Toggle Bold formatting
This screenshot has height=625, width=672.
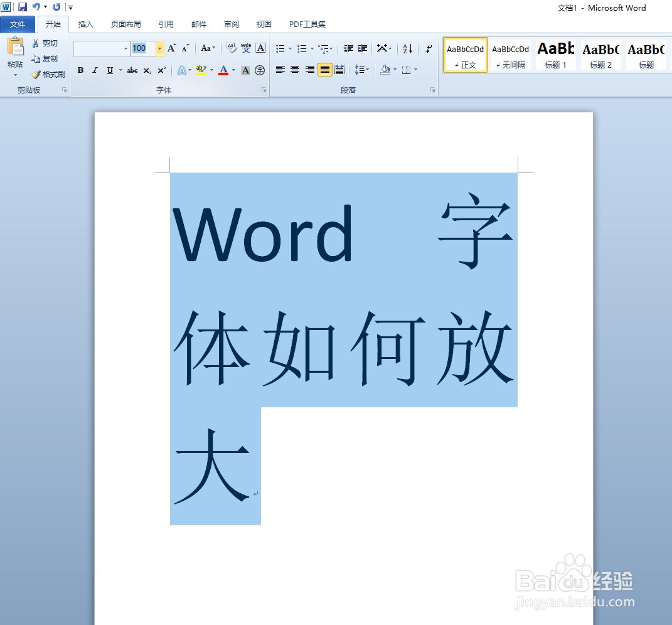[80, 70]
